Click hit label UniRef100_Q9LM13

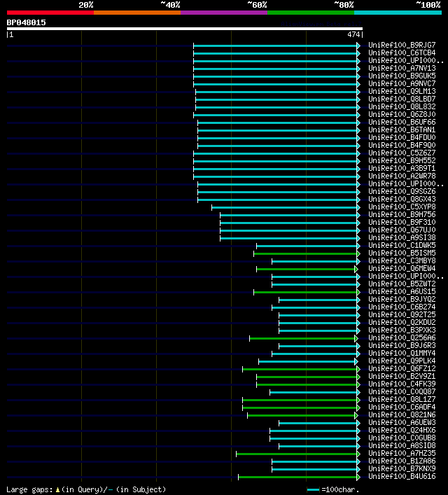[x=402, y=91]
